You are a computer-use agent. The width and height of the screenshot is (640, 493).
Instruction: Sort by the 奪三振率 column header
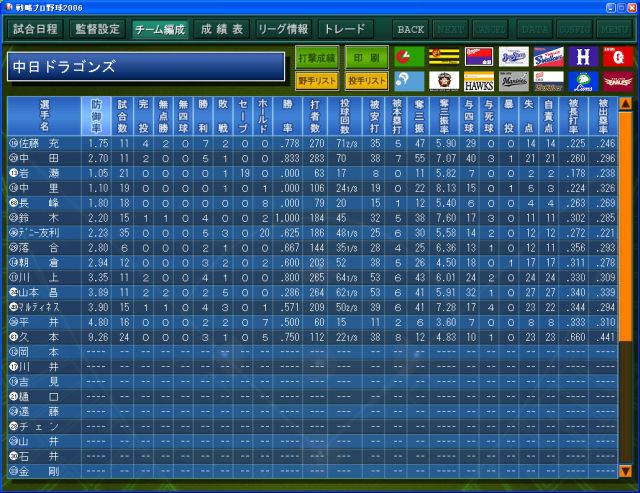(x=444, y=116)
